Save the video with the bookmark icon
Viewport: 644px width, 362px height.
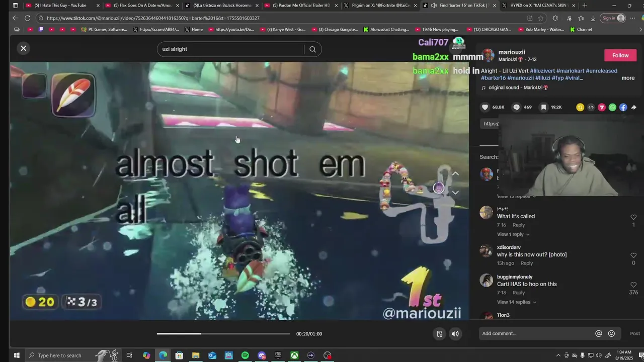[543, 107]
